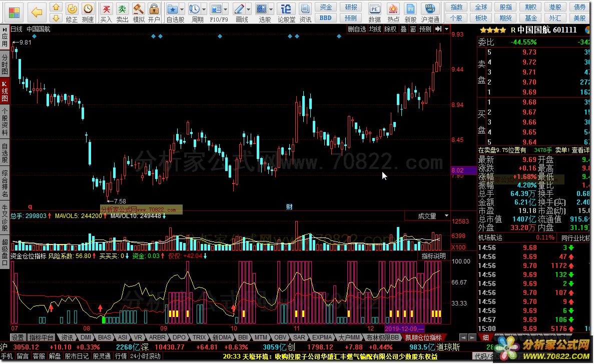Click the BBD button

tap(325, 18)
